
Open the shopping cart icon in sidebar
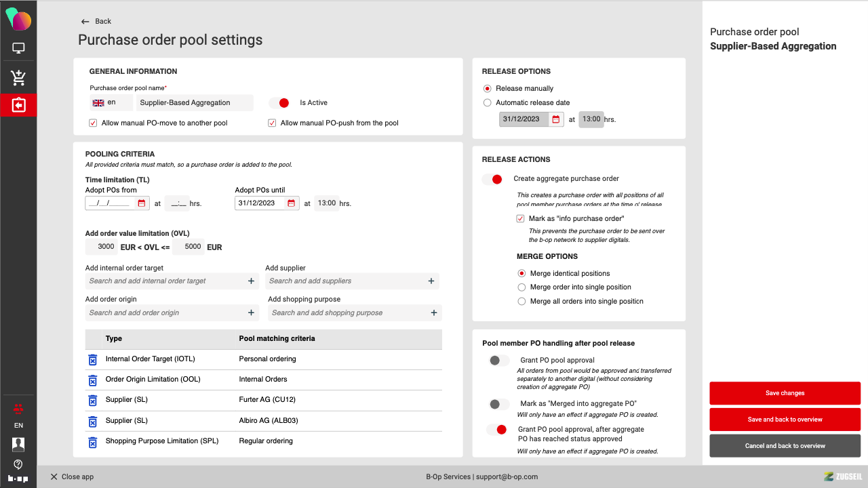(x=18, y=78)
